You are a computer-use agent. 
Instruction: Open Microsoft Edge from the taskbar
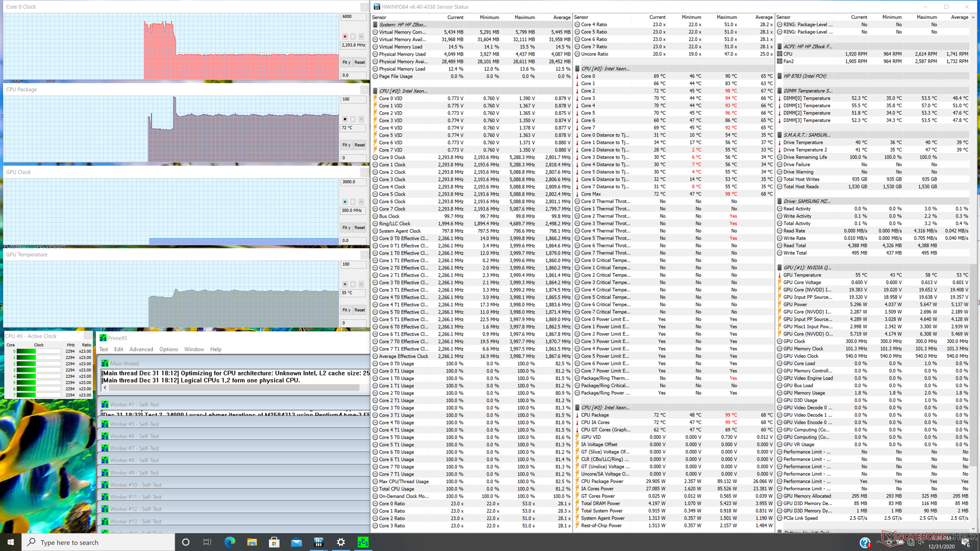230,542
